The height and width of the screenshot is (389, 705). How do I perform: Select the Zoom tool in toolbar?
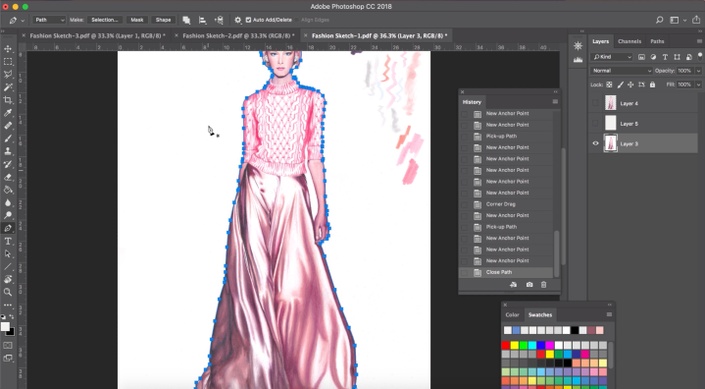(8, 292)
